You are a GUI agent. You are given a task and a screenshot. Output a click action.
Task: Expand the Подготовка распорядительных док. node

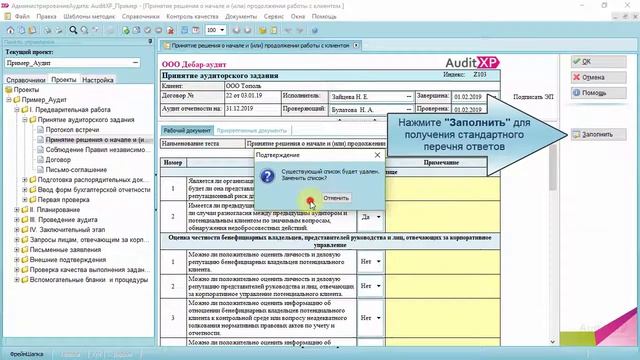click(25, 180)
